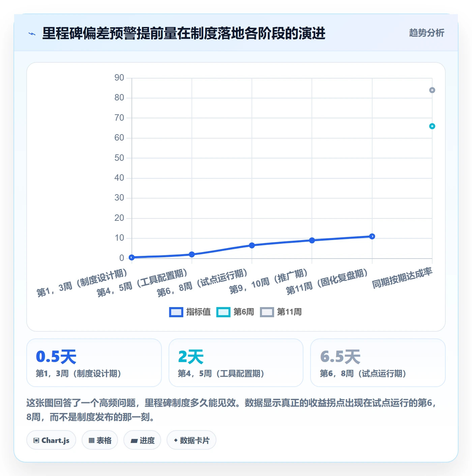
Task: Click the gray data point near 84
Action: (432, 90)
